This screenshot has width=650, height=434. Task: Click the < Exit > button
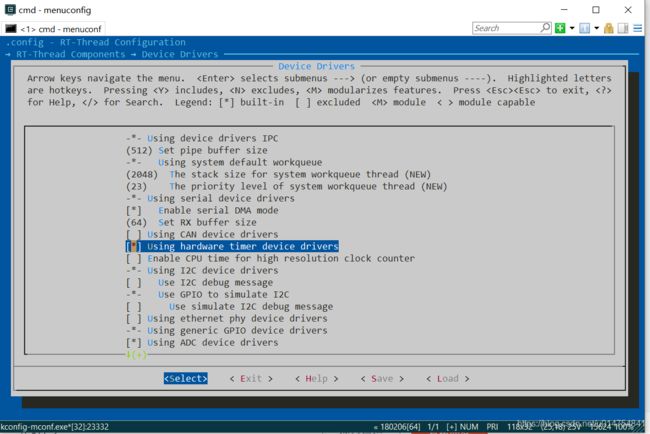251,378
